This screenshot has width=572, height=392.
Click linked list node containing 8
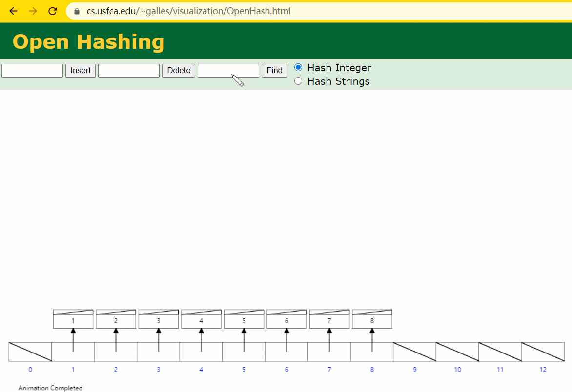pyautogui.click(x=372, y=319)
